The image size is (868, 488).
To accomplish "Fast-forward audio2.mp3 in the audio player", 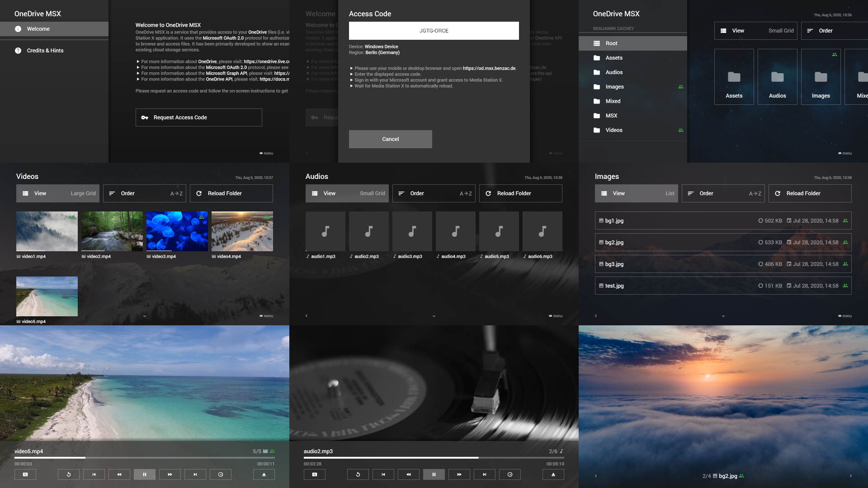I will 459,474.
